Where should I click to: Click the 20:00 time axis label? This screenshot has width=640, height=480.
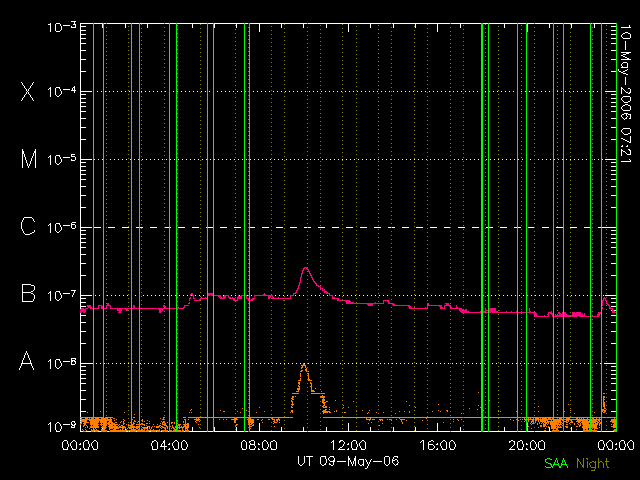(527, 445)
